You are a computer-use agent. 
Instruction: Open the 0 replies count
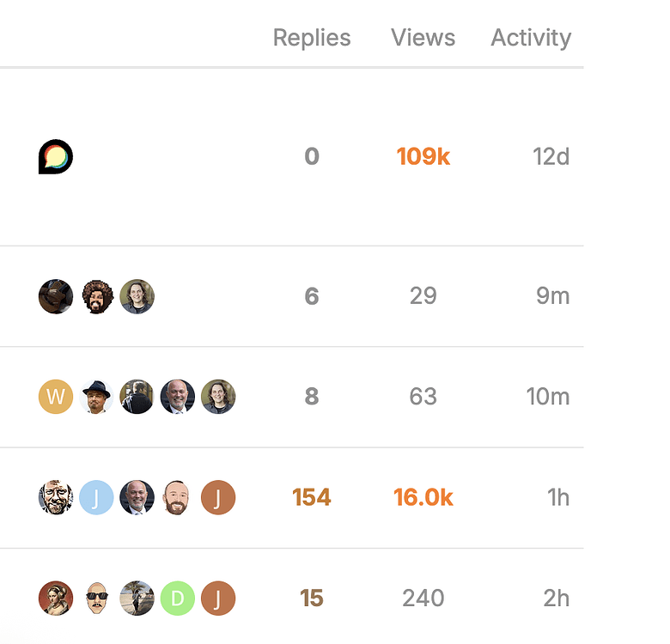(312, 157)
